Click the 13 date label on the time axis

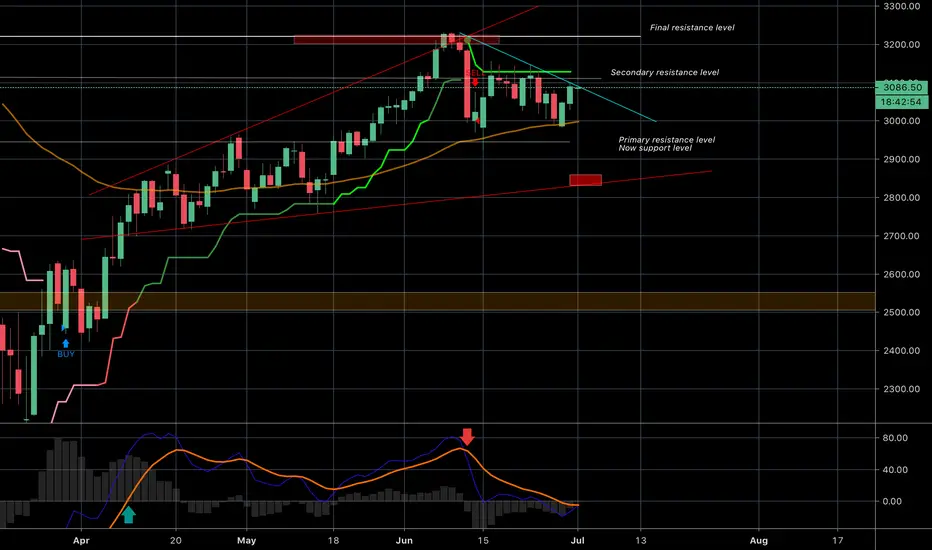(640, 540)
